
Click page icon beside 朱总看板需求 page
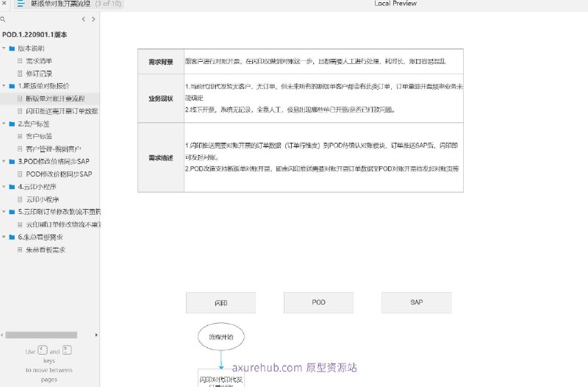pyautogui.click(x=20, y=249)
